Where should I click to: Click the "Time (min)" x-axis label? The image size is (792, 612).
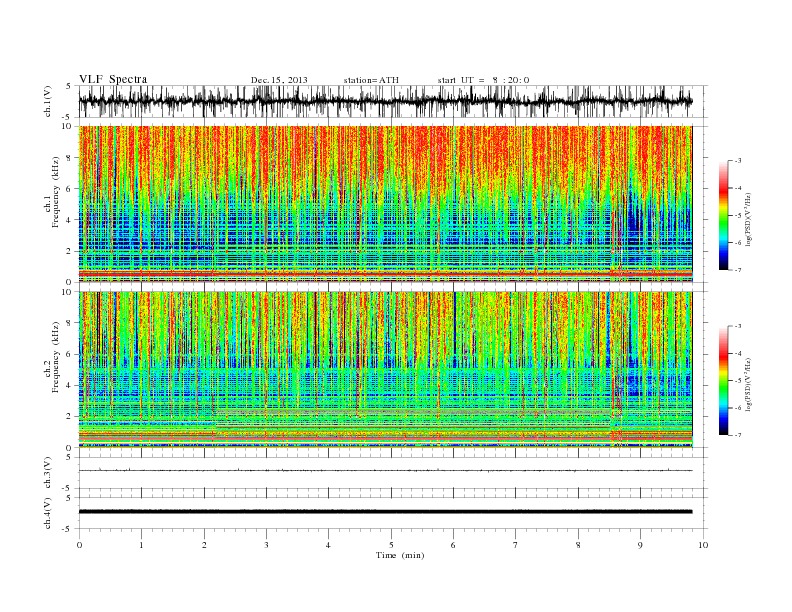[x=400, y=555]
